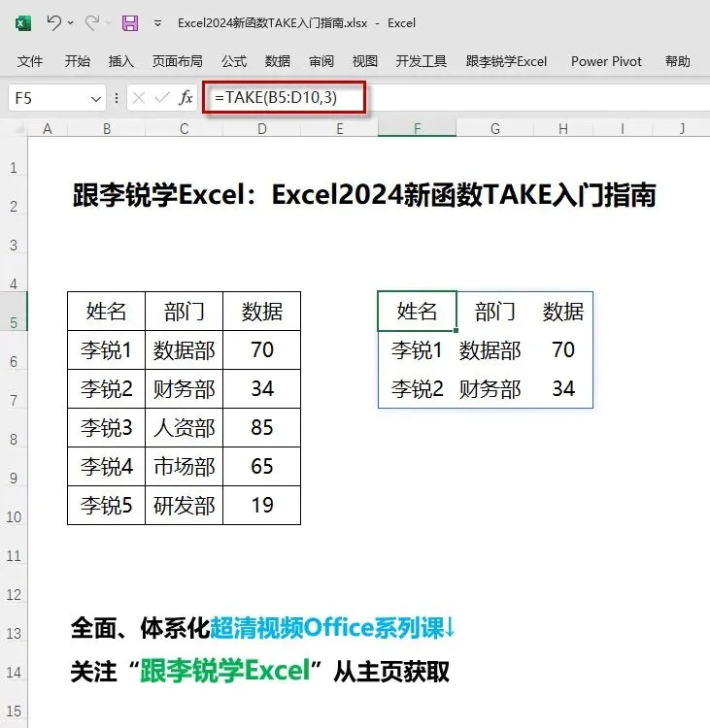Click cell 研发部 in the source table

184,506
